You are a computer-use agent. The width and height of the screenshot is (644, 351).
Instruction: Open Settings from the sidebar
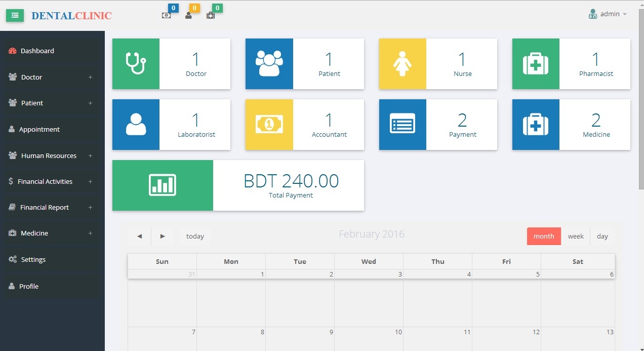(33, 260)
